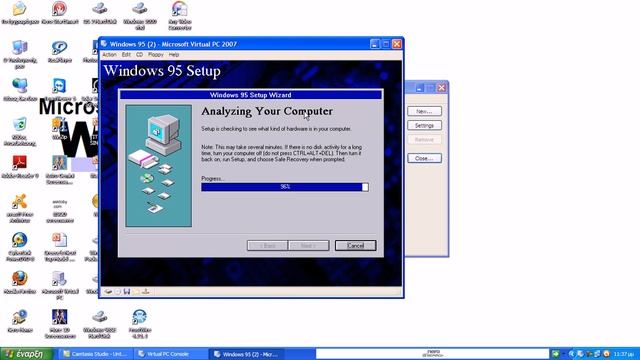Select the folder icon at the desktop's top-left
Screen dimensions: 640x360
click(20, 13)
